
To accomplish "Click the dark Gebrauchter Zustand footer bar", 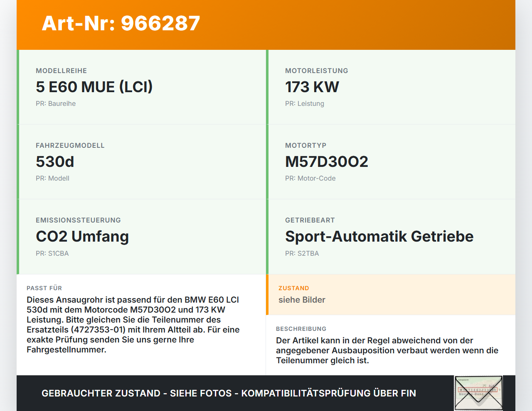I will pos(229,393).
